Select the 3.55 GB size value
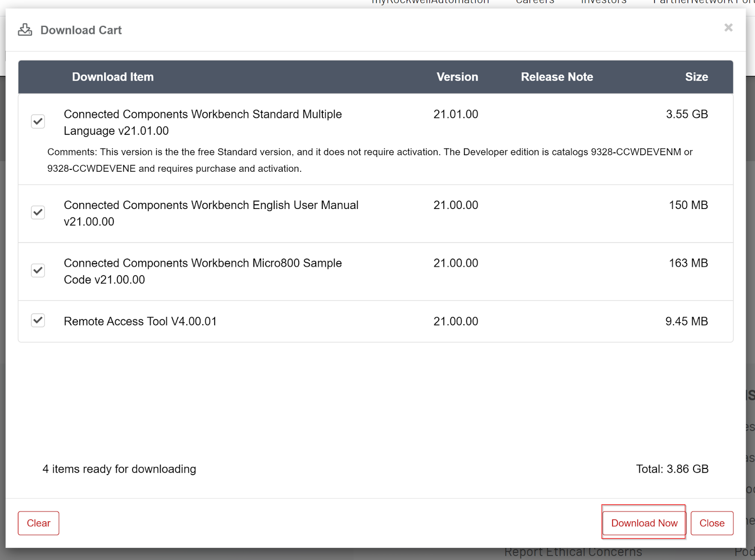755x560 pixels. [x=687, y=114]
